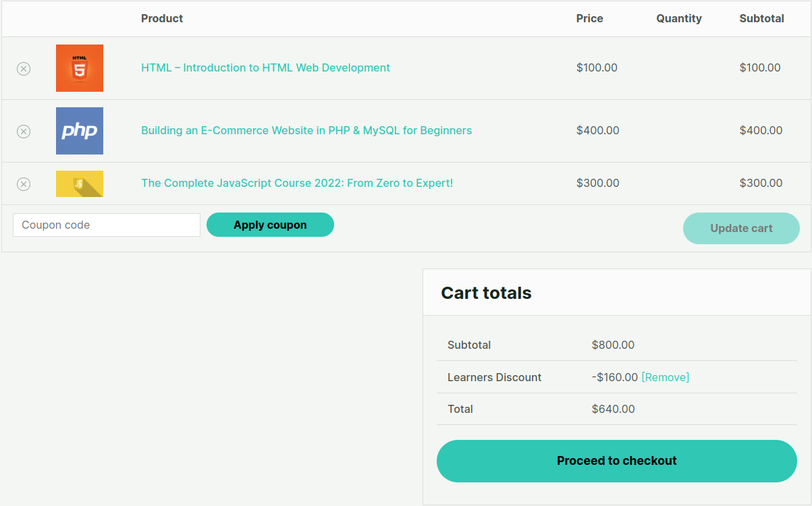Open the PHP course image
This screenshot has height=506, width=812.
(x=79, y=131)
